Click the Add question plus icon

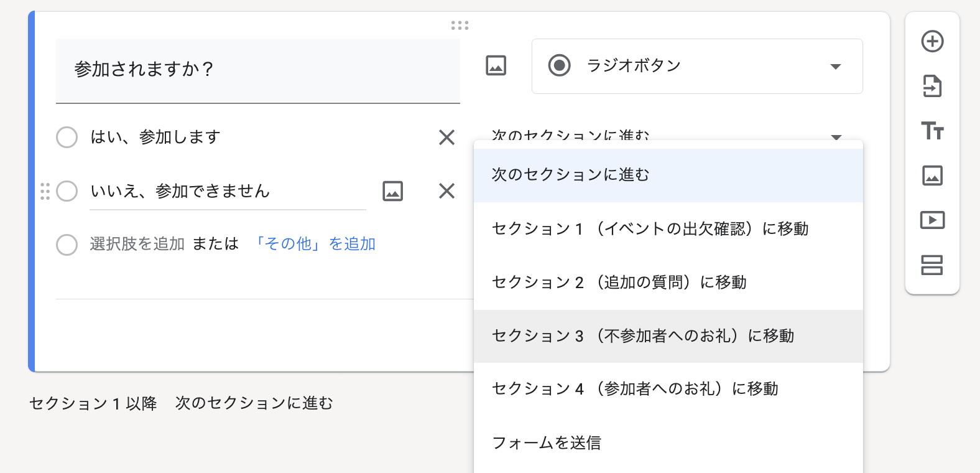(932, 42)
